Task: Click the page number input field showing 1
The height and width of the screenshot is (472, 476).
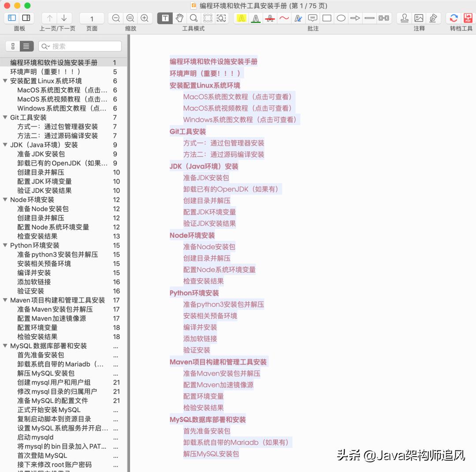Action: tap(91, 18)
